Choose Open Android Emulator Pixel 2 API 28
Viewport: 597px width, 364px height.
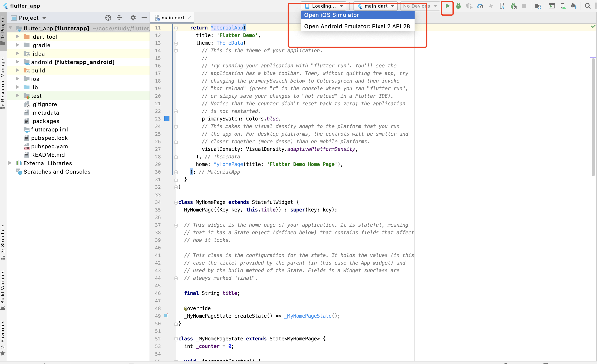(357, 26)
